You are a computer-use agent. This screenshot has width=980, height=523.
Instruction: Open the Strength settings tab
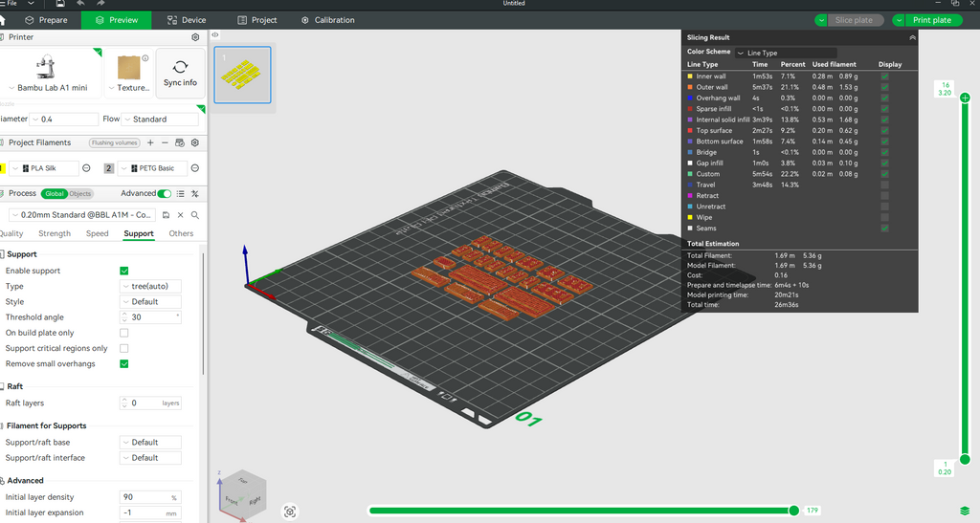55,233
